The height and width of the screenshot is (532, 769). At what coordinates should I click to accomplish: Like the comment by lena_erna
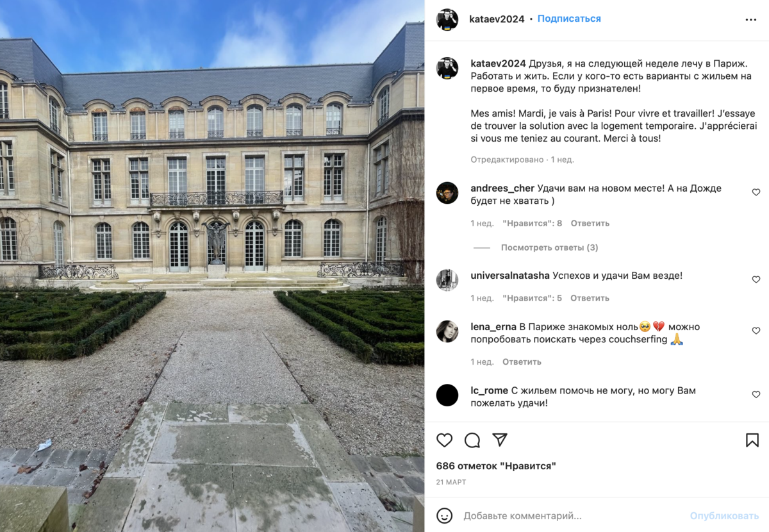tap(756, 331)
